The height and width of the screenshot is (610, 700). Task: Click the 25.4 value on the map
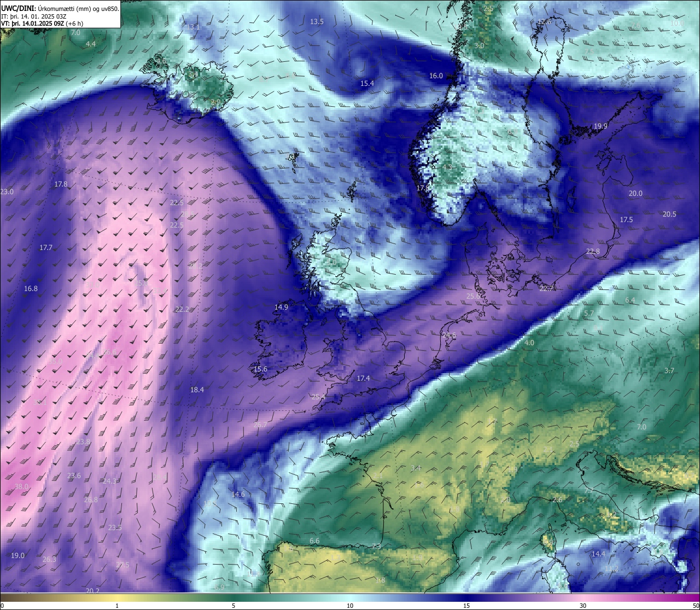point(318,397)
